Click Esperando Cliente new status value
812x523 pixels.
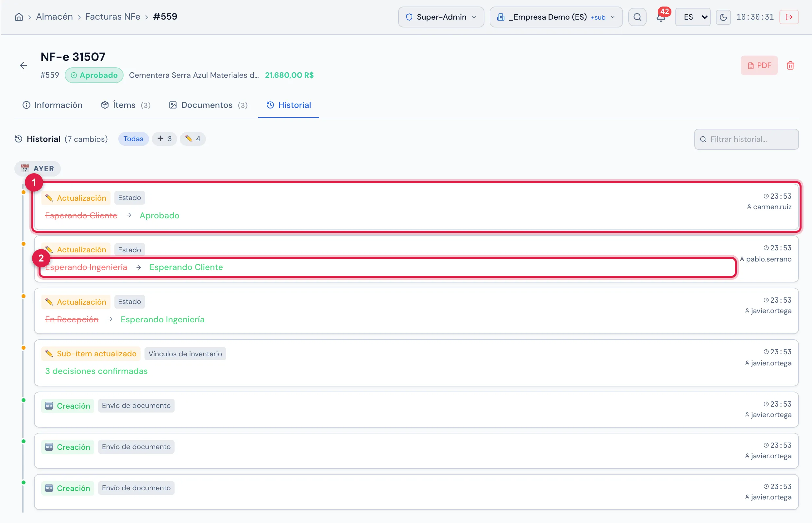(186, 267)
